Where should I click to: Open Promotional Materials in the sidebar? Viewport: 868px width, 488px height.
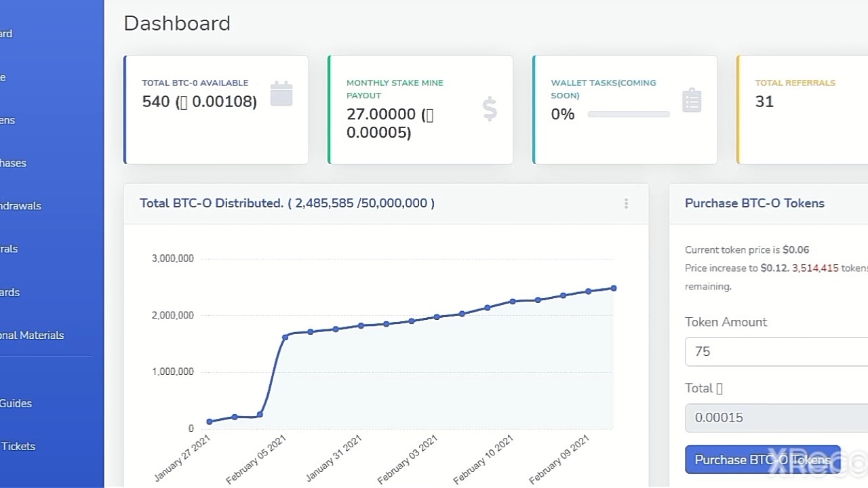pyautogui.click(x=32, y=335)
